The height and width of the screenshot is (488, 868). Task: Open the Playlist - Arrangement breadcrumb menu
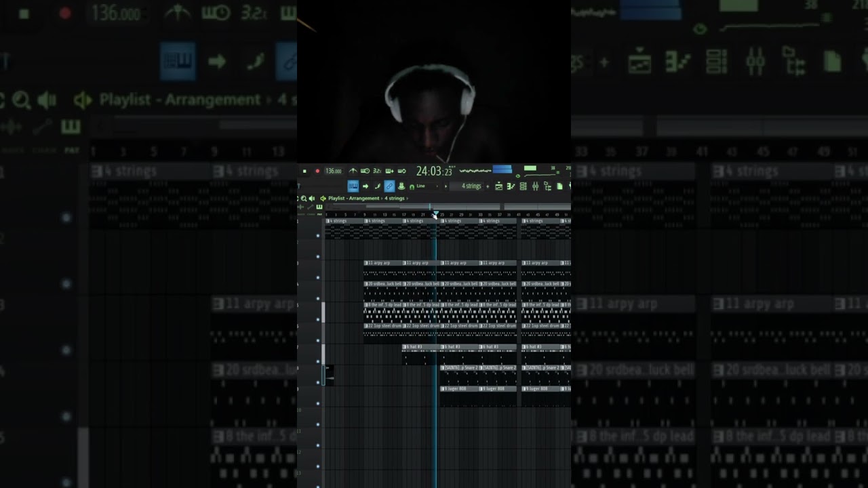(354, 199)
